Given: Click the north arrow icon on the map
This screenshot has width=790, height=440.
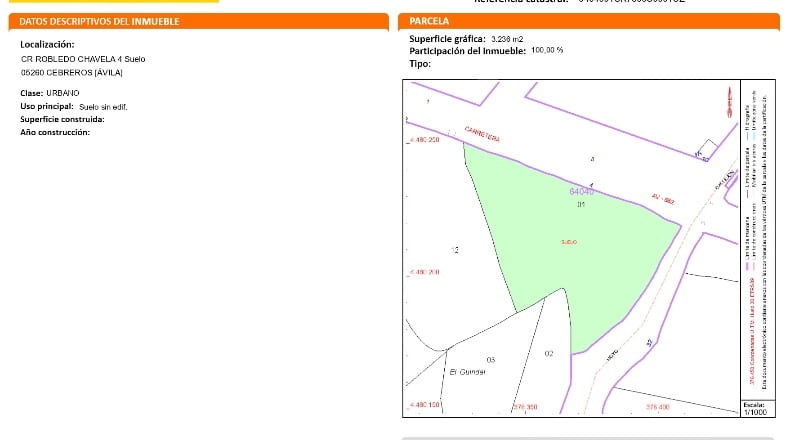Looking at the screenshot, I should point(729,102).
